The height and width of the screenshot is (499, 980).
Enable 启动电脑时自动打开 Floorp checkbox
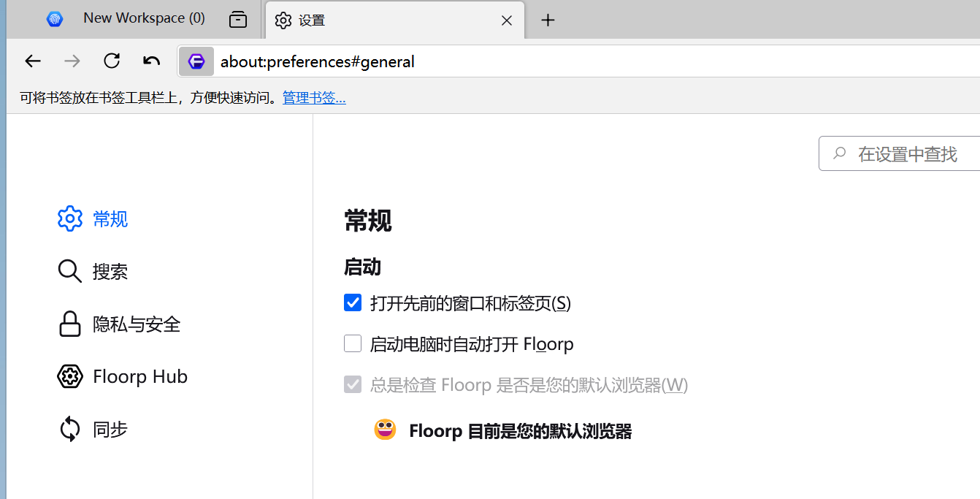coord(353,343)
